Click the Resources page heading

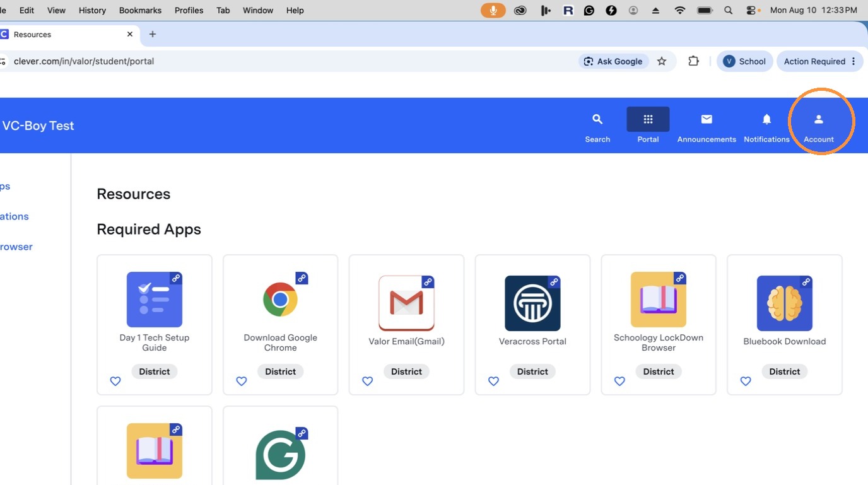click(134, 194)
